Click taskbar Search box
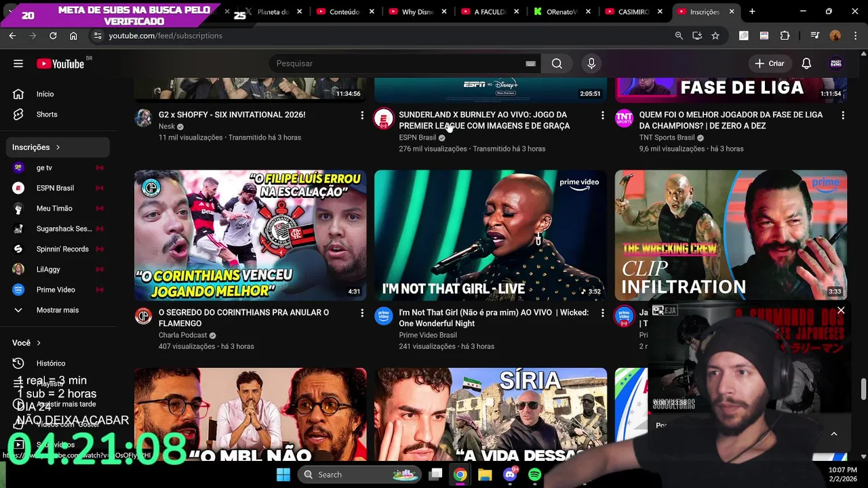This screenshot has width=868, height=488. (x=359, y=474)
